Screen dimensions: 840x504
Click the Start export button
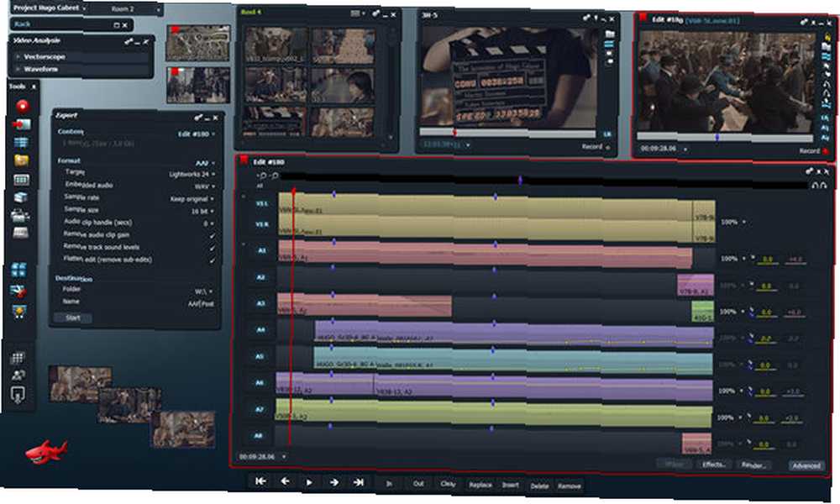point(72,318)
